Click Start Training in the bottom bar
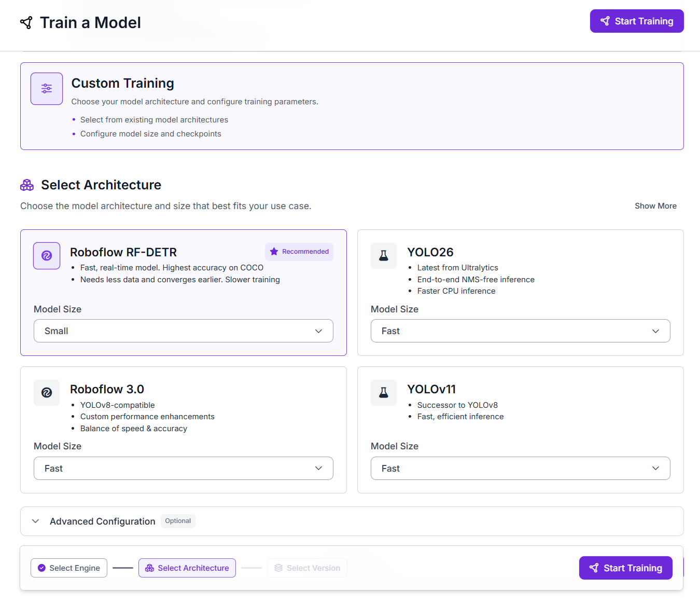The width and height of the screenshot is (700, 605). click(x=625, y=568)
